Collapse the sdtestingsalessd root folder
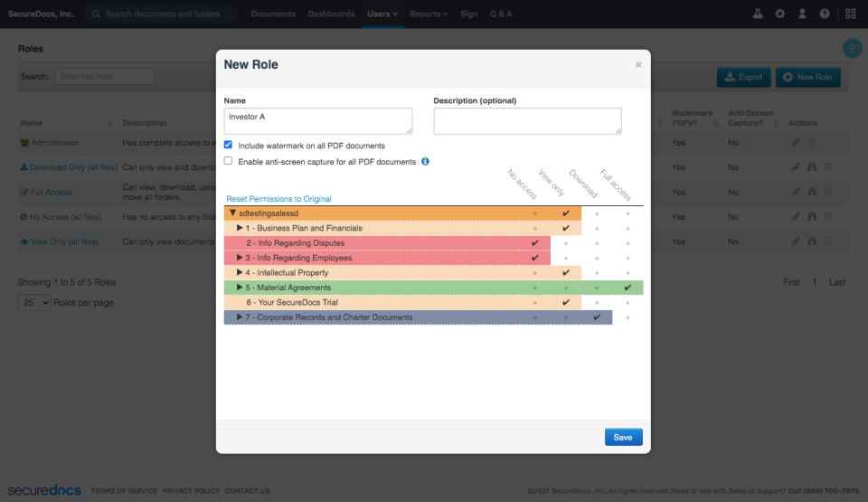 click(x=232, y=213)
